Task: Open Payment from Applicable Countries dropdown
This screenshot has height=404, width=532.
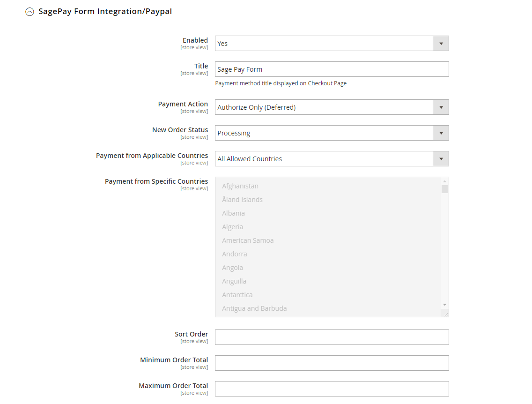Action: tap(332, 159)
